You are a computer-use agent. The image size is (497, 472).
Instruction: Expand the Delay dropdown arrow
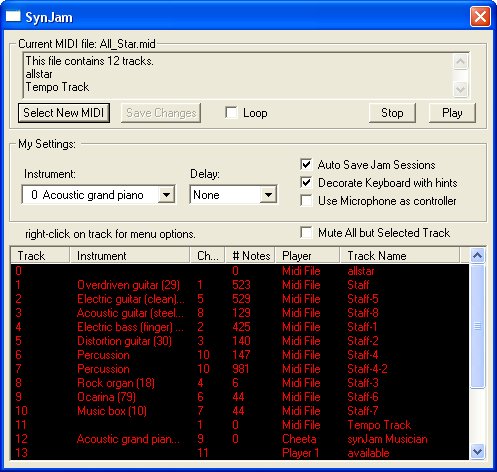point(268,194)
